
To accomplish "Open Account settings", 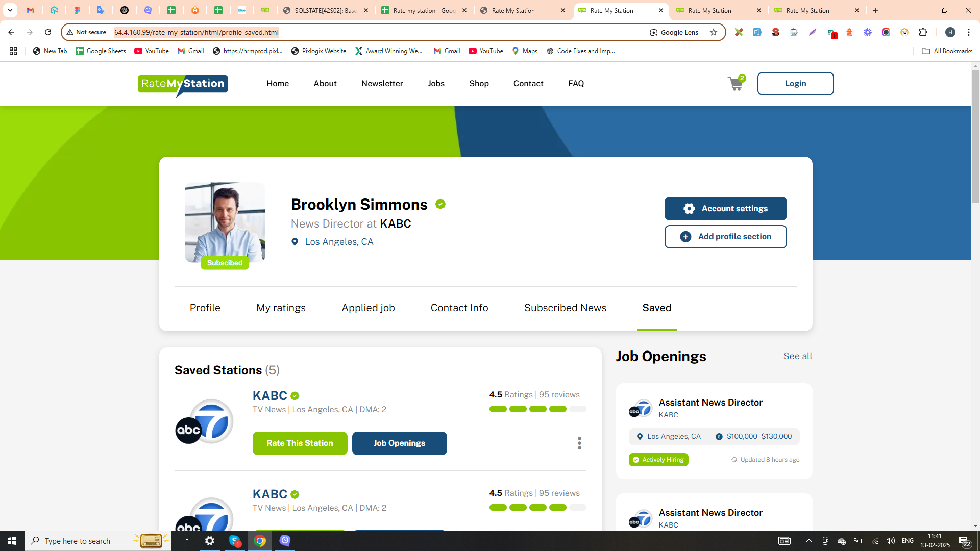I will (726, 209).
